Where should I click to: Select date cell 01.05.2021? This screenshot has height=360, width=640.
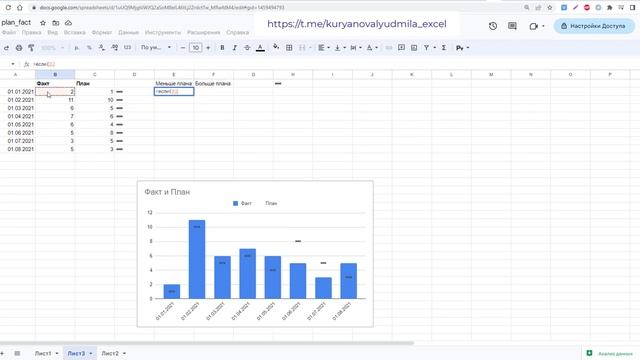pyautogui.click(x=18, y=124)
